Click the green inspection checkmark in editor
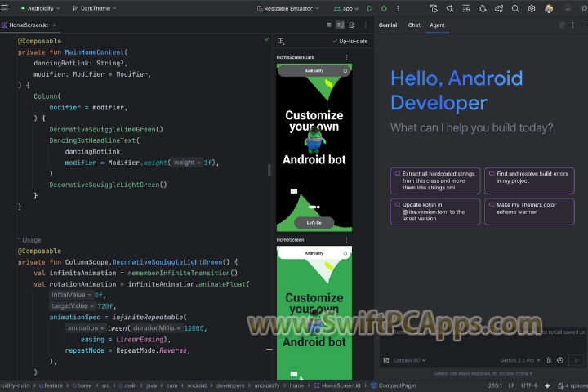This screenshot has height=392, width=588. 266,39
